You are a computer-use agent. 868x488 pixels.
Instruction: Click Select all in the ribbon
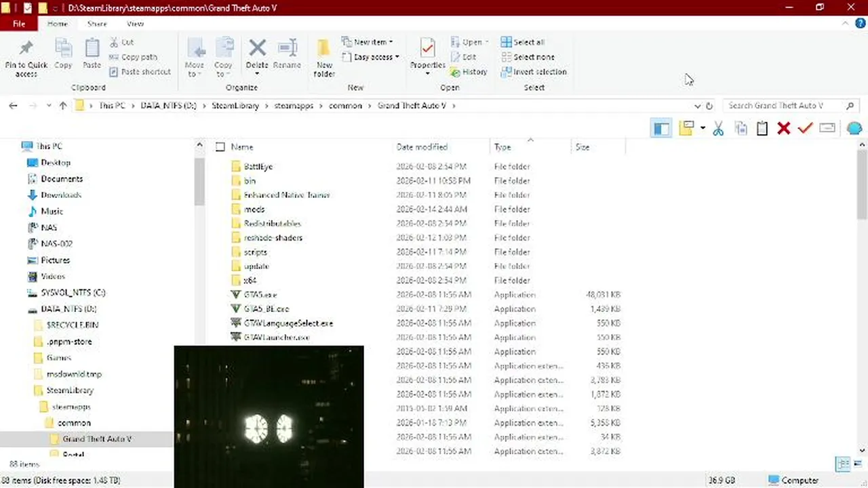pyautogui.click(x=523, y=42)
